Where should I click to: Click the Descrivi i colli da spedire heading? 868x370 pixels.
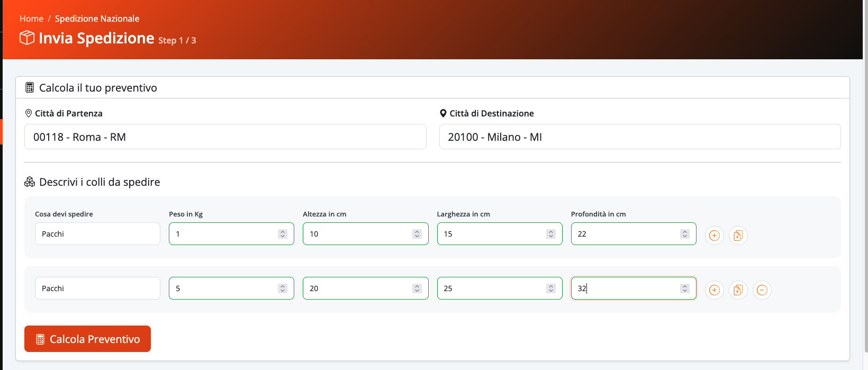click(100, 182)
